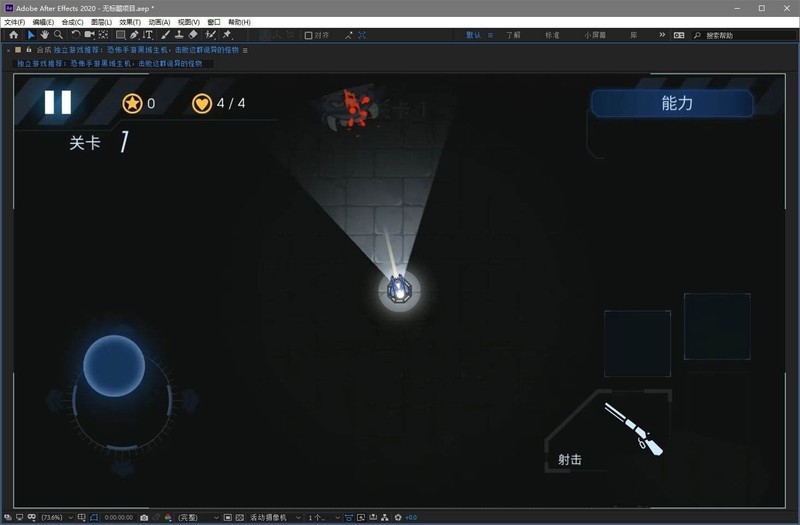Open the show channel color icon

(168, 517)
